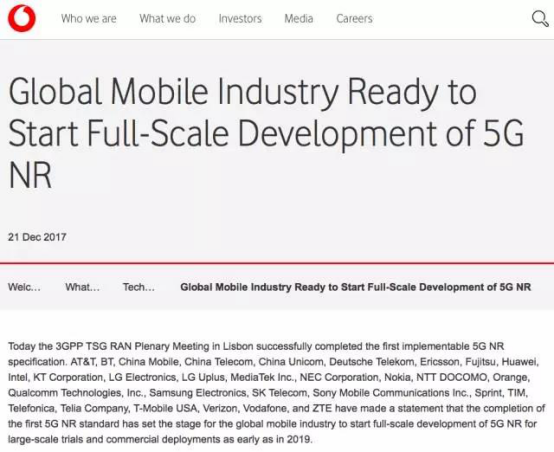Open the Who we are menu
This screenshot has width=554, height=452.
89,18
